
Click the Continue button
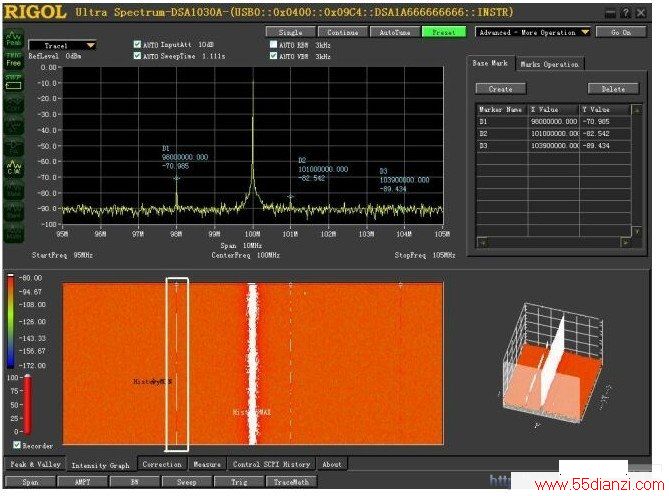(343, 32)
